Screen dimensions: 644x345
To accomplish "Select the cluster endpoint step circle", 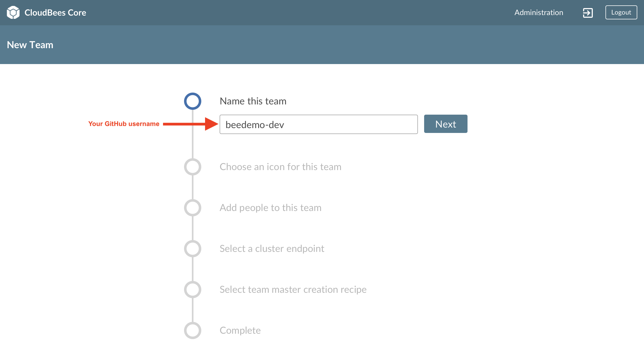I will point(193,249).
